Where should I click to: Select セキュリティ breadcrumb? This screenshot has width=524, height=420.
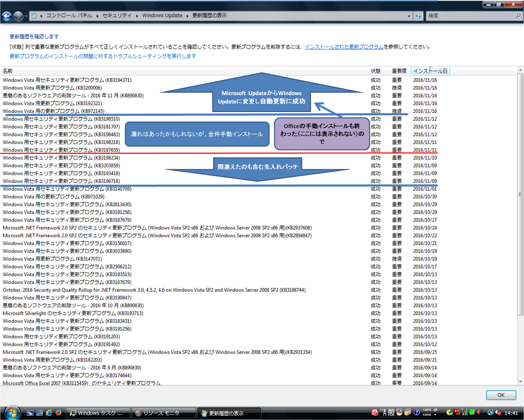coord(117,15)
